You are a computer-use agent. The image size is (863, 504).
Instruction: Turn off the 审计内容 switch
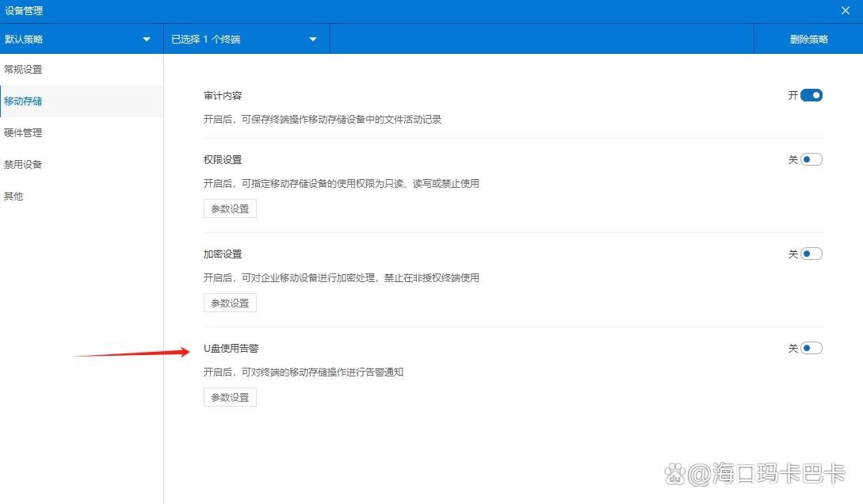click(x=811, y=94)
